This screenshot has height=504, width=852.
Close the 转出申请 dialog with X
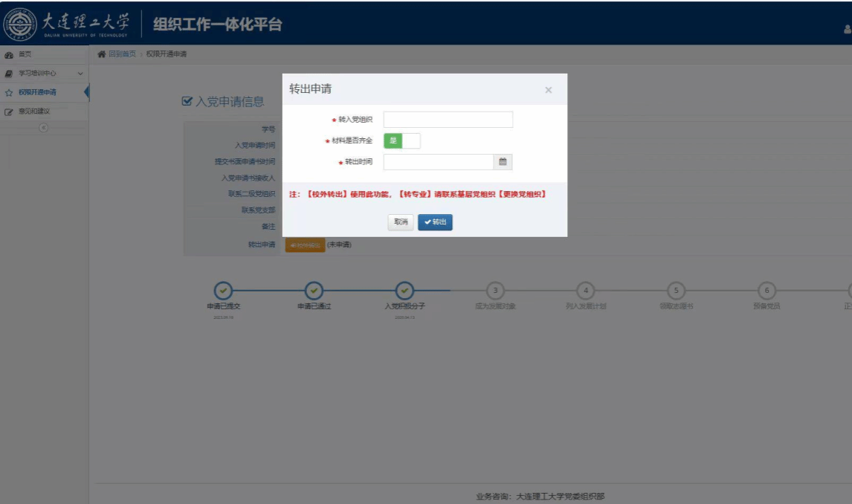548,90
